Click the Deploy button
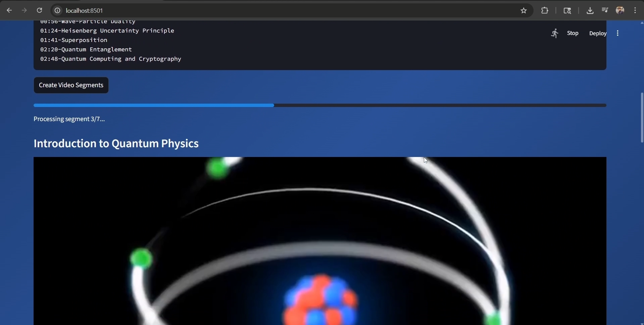This screenshot has width=644, height=325. pyautogui.click(x=598, y=34)
